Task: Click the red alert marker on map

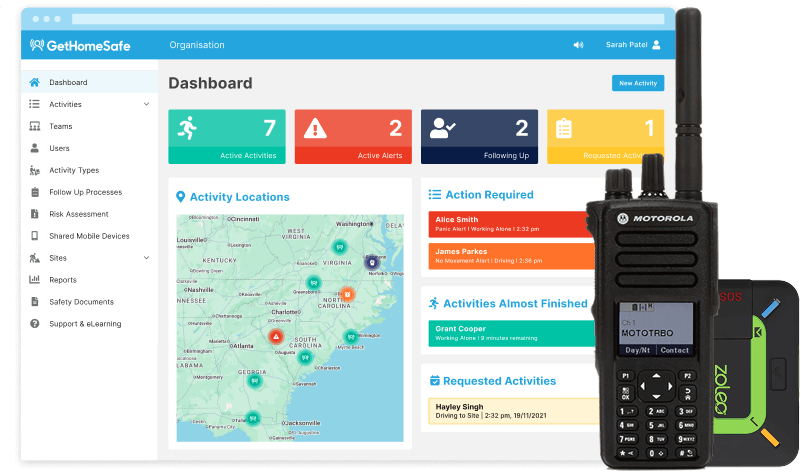Action: (x=276, y=338)
